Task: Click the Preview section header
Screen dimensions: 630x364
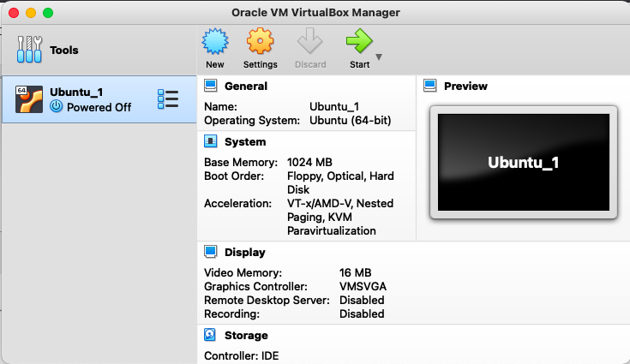Action: tap(465, 87)
